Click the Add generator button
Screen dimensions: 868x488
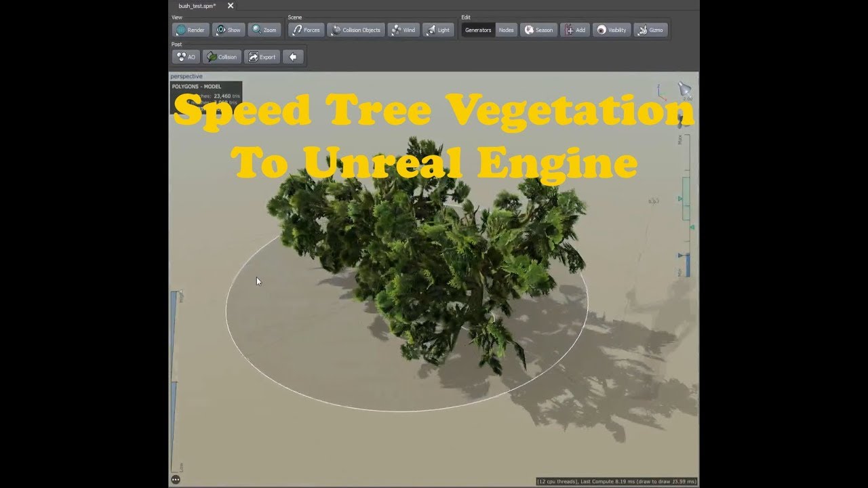tap(574, 30)
